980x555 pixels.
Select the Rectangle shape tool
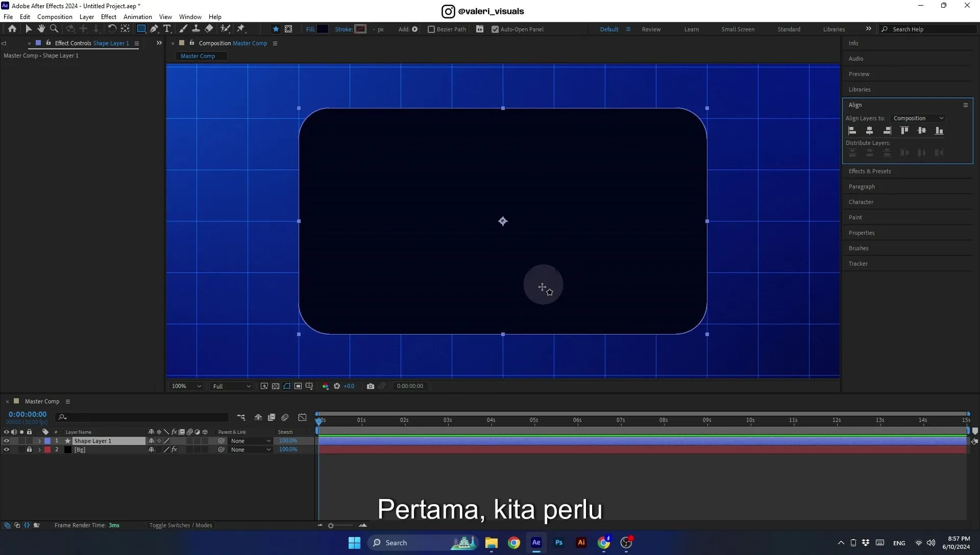click(141, 29)
